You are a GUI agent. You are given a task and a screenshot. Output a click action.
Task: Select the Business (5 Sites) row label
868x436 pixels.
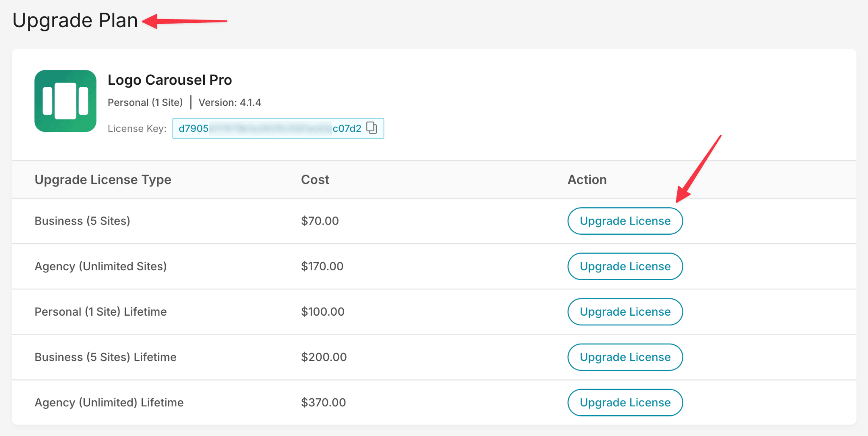pos(82,221)
